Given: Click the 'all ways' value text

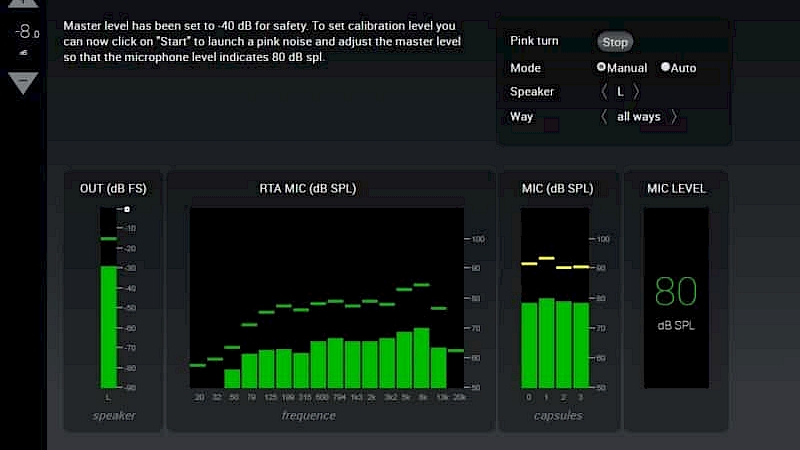Looking at the screenshot, I should [639, 117].
